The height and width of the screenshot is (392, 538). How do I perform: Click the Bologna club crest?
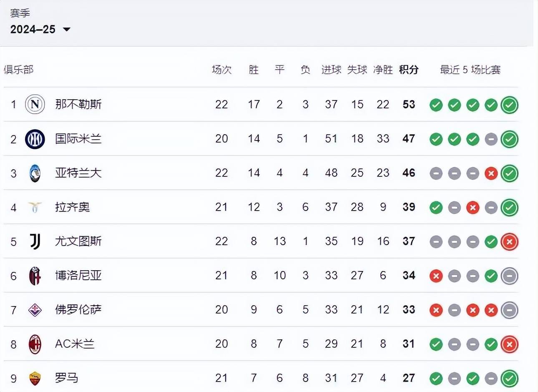(x=35, y=276)
